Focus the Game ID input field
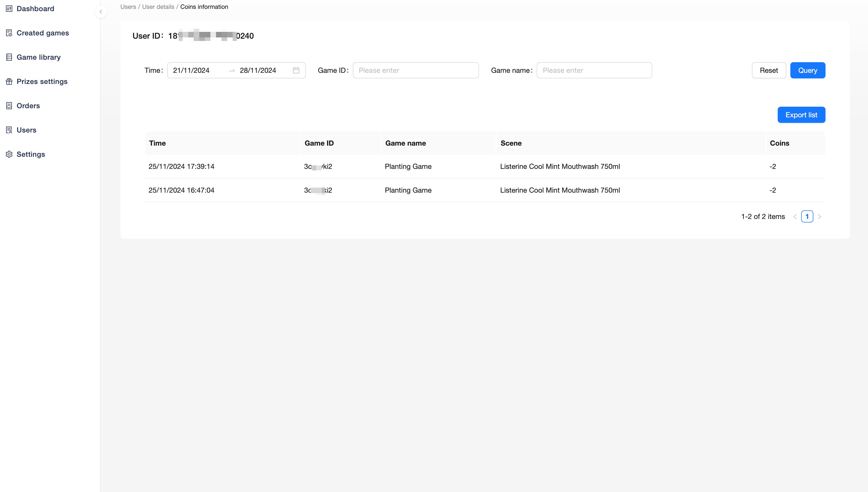 [416, 70]
